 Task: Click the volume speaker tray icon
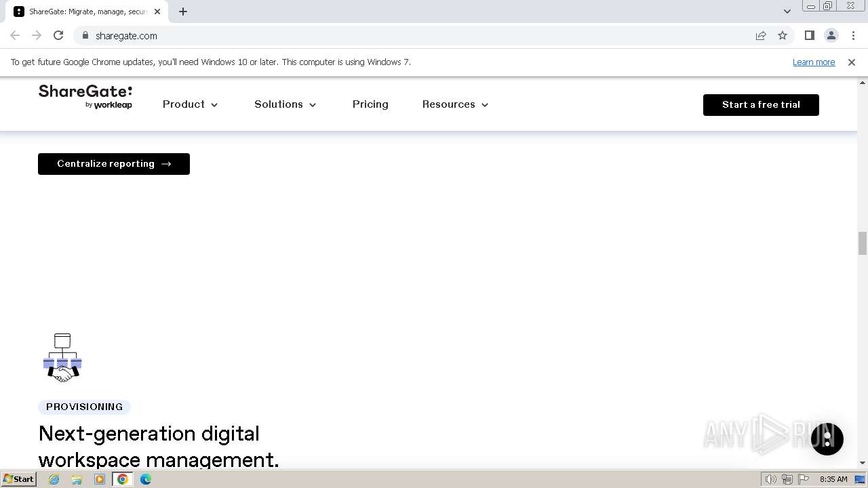pos(771,479)
